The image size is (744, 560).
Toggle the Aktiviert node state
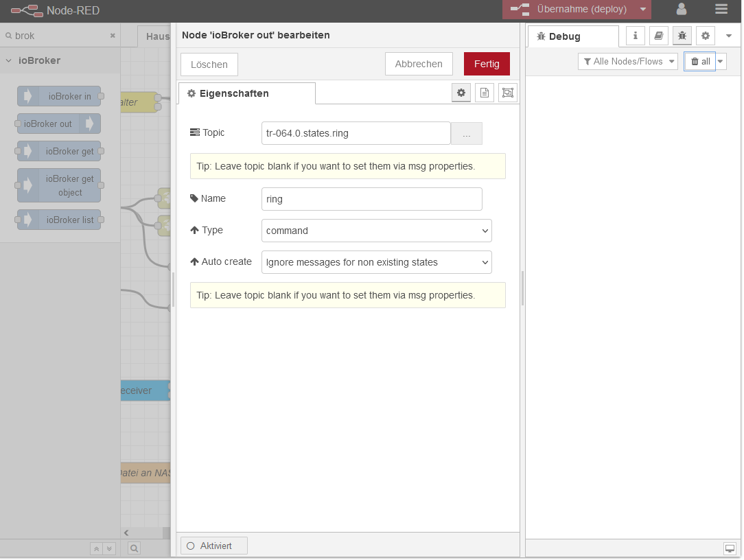(x=214, y=546)
